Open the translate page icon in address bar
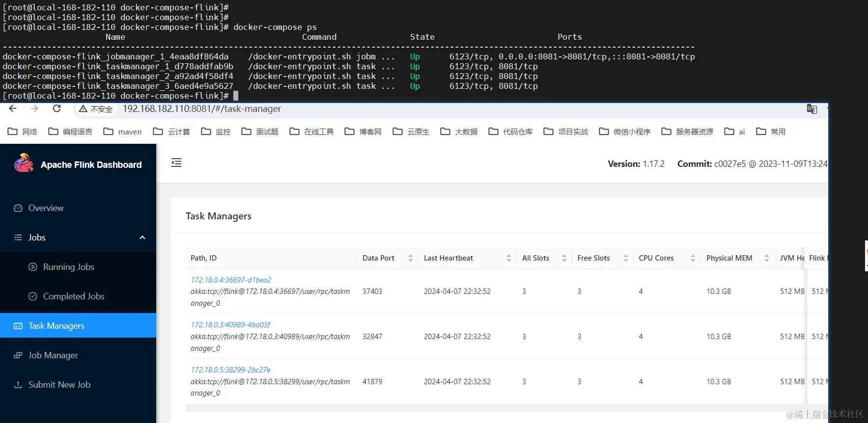868x423 pixels. point(812,109)
